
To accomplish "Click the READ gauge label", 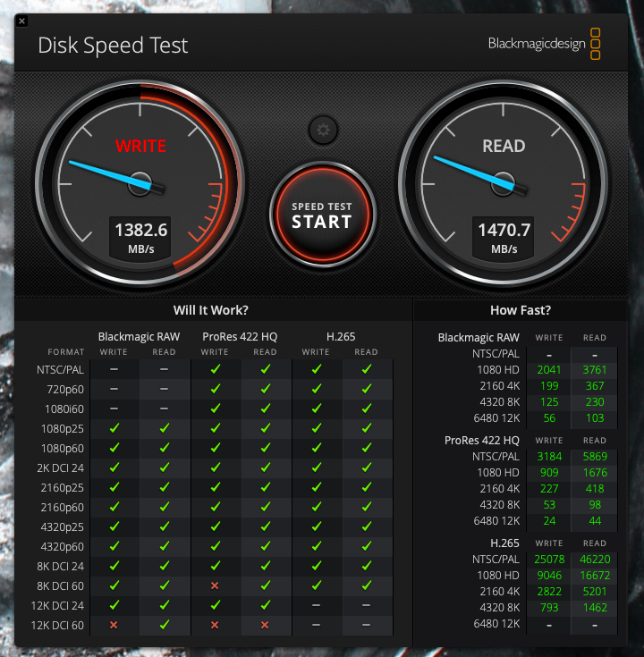I will (504, 146).
